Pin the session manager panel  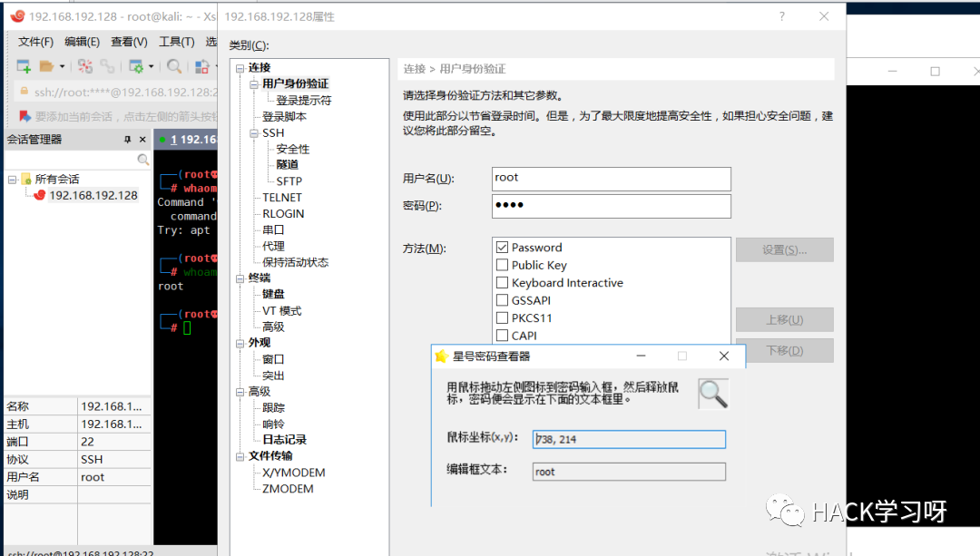point(128,140)
